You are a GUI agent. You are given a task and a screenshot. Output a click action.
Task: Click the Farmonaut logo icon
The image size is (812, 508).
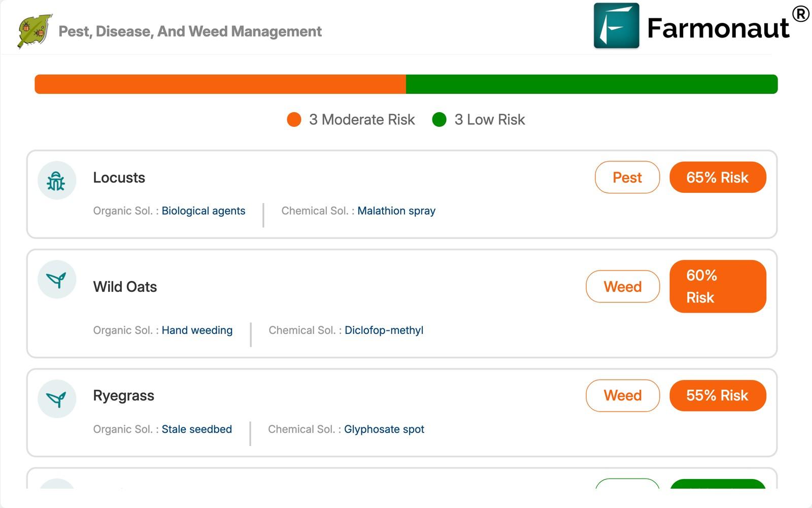(616, 26)
